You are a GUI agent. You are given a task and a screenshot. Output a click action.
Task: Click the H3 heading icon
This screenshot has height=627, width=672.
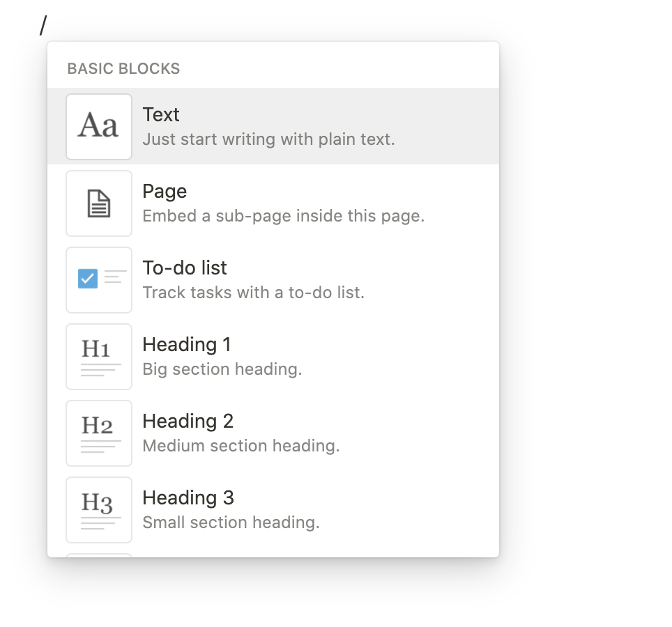click(x=99, y=510)
